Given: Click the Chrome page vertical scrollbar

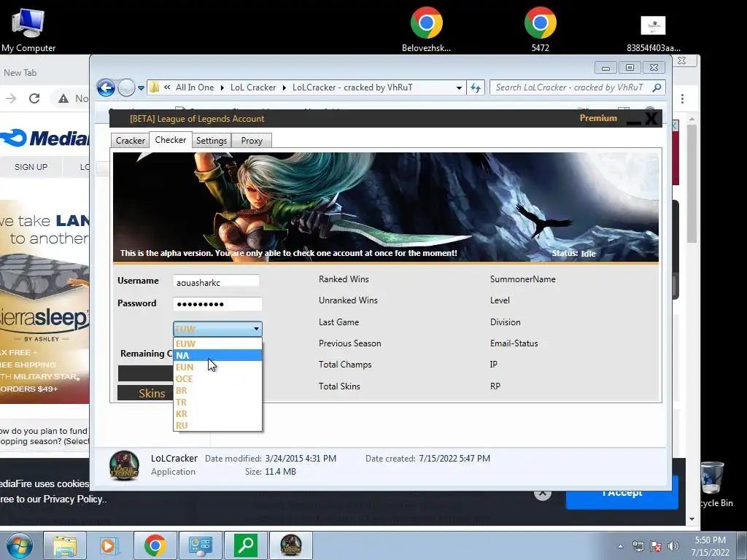Looking at the screenshot, I should 692,183.
